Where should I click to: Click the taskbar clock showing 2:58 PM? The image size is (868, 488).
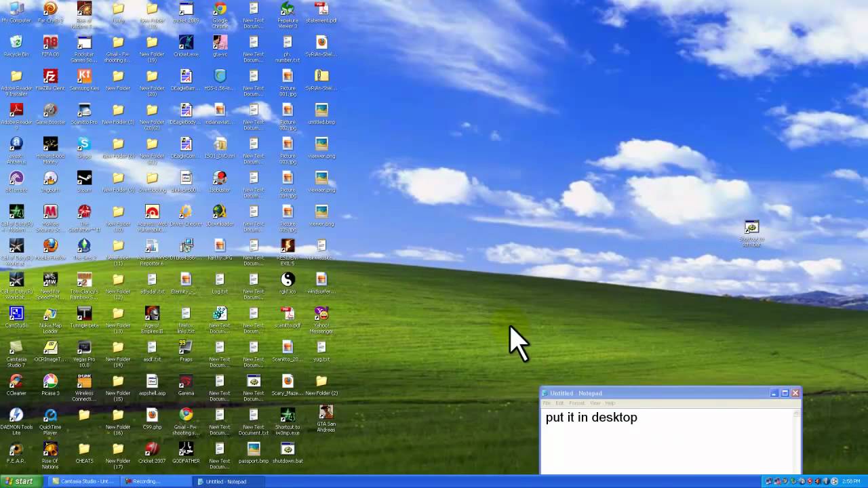click(x=850, y=481)
